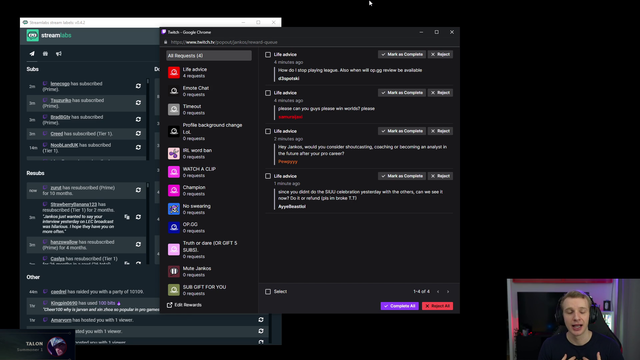640x360 pixels.
Task: Click the streamer webcam thumbnail
Action: click(573, 319)
